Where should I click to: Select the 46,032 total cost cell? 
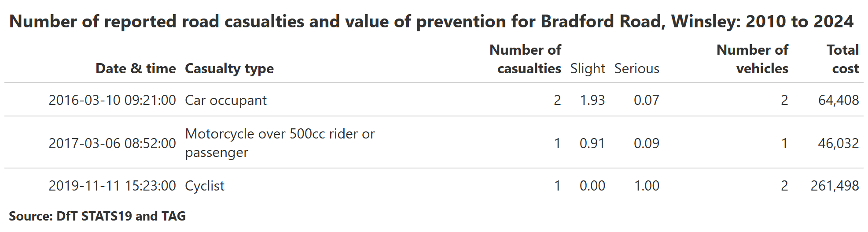[x=839, y=143]
